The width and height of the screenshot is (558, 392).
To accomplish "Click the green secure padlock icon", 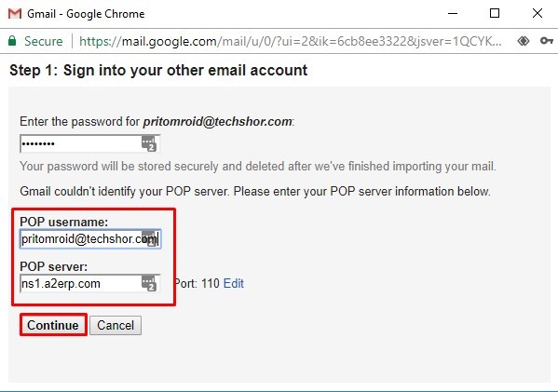I will point(12,41).
